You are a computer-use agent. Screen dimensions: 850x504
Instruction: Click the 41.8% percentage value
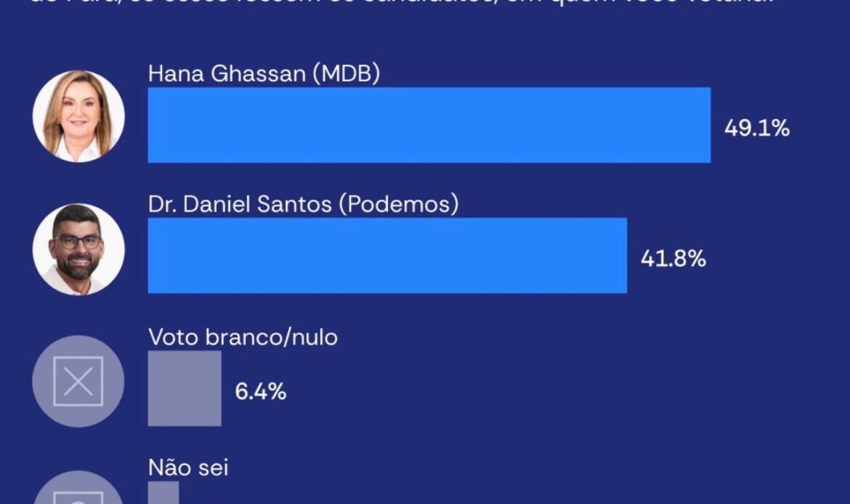click(x=673, y=259)
